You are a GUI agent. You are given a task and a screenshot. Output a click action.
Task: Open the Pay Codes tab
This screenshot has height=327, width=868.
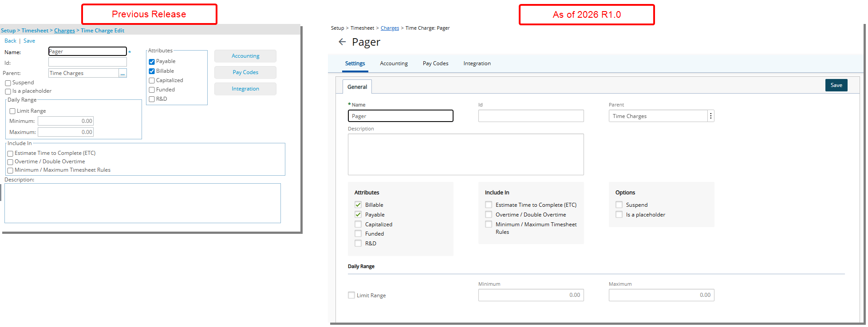pyautogui.click(x=435, y=63)
